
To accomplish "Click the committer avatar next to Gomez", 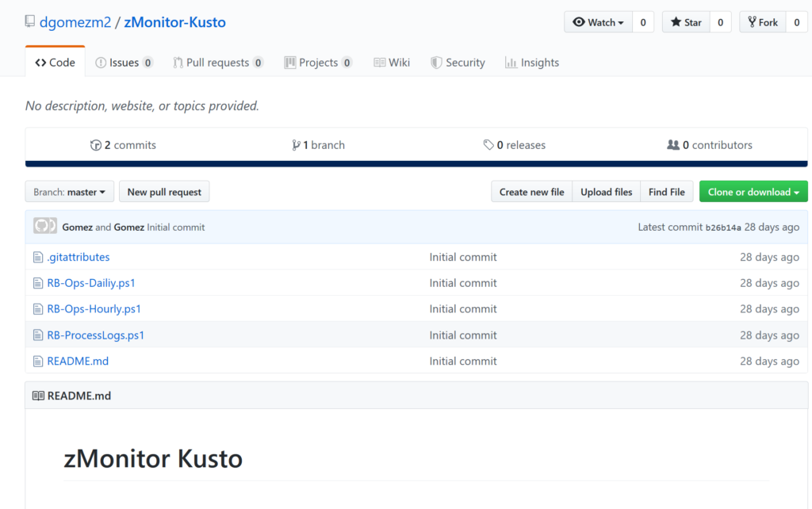I will click(45, 226).
